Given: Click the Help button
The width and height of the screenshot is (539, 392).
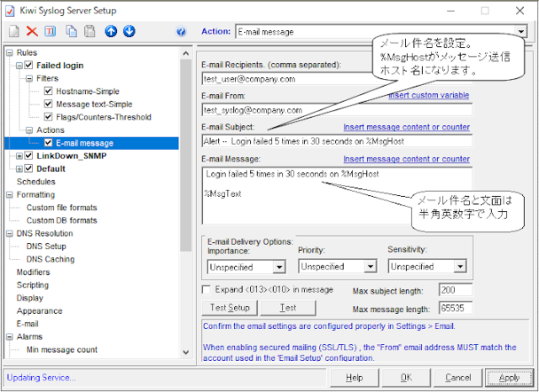Looking at the screenshot, I should pyautogui.click(x=355, y=378).
